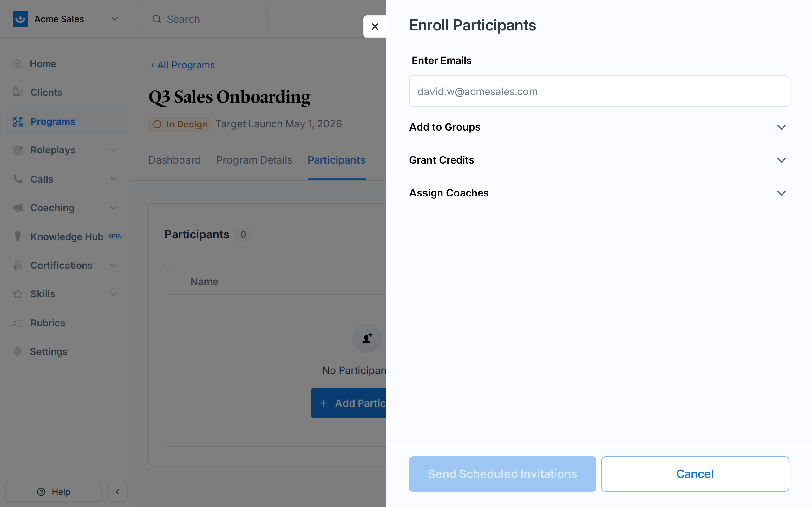Screen dimensions: 812x507
Task: Open the Coaching megaphone icon
Action: click(17, 208)
